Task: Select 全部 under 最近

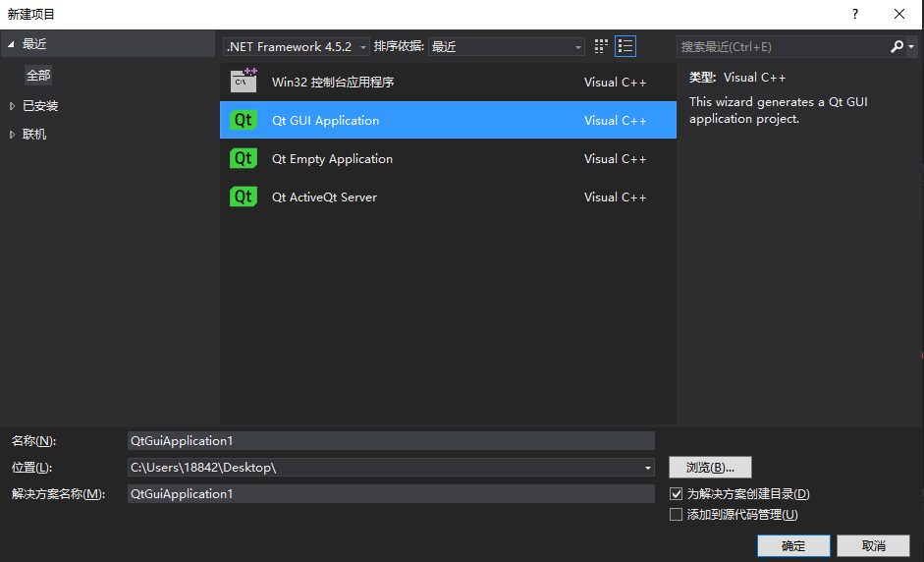Action: (38, 76)
